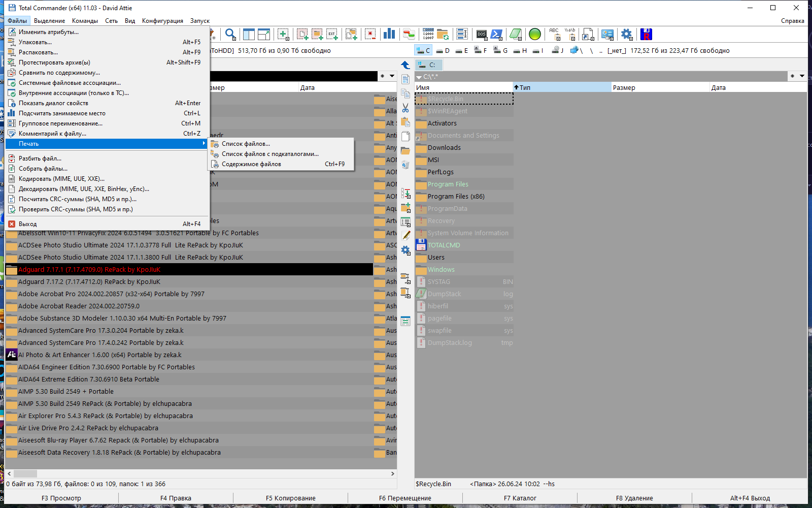The image size is (812, 508).
Task: Open the PowerShell toolbar icon
Action: 497,35
